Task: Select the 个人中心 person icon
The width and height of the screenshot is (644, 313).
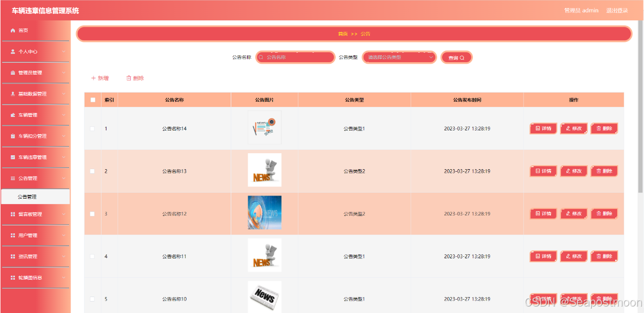Action: pos(13,51)
